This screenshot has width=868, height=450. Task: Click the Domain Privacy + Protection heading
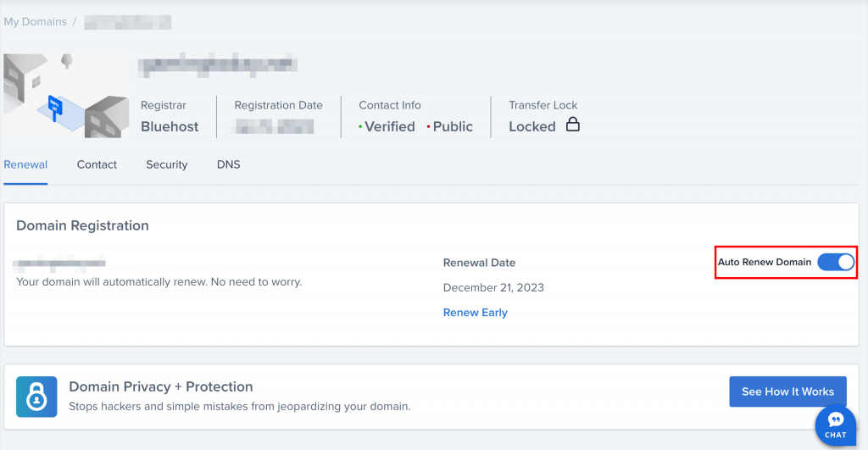(161, 386)
